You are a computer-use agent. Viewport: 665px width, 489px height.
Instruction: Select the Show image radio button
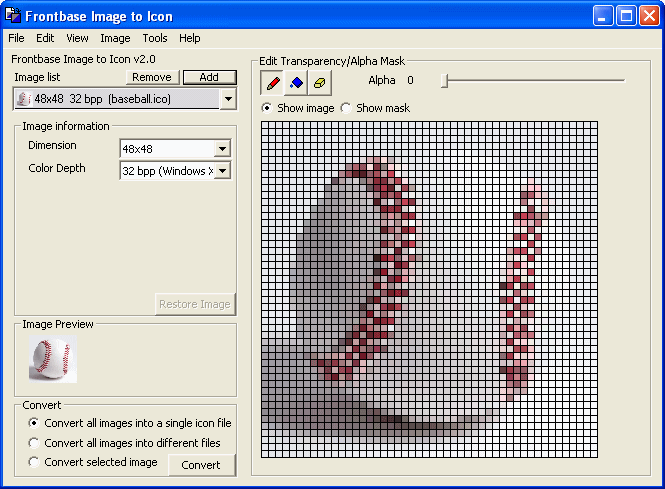267,108
